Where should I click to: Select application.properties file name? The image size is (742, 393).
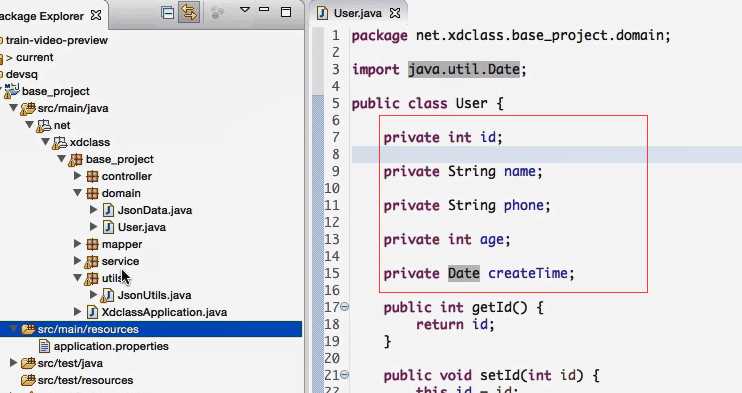tap(111, 346)
